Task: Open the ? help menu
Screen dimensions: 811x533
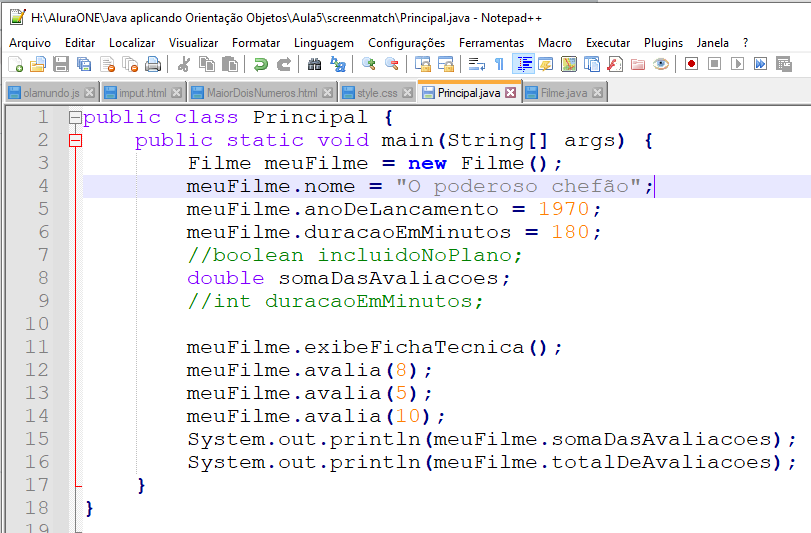Action: [x=745, y=43]
